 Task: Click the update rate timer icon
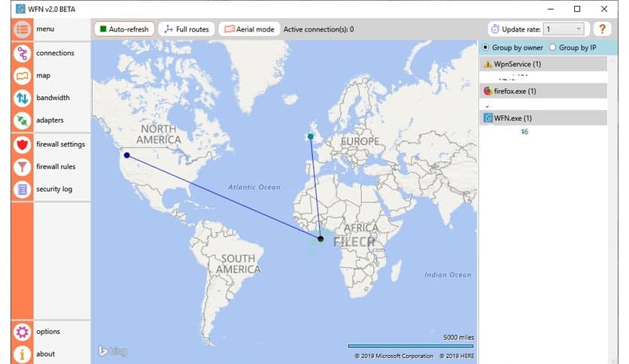tap(495, 29)
